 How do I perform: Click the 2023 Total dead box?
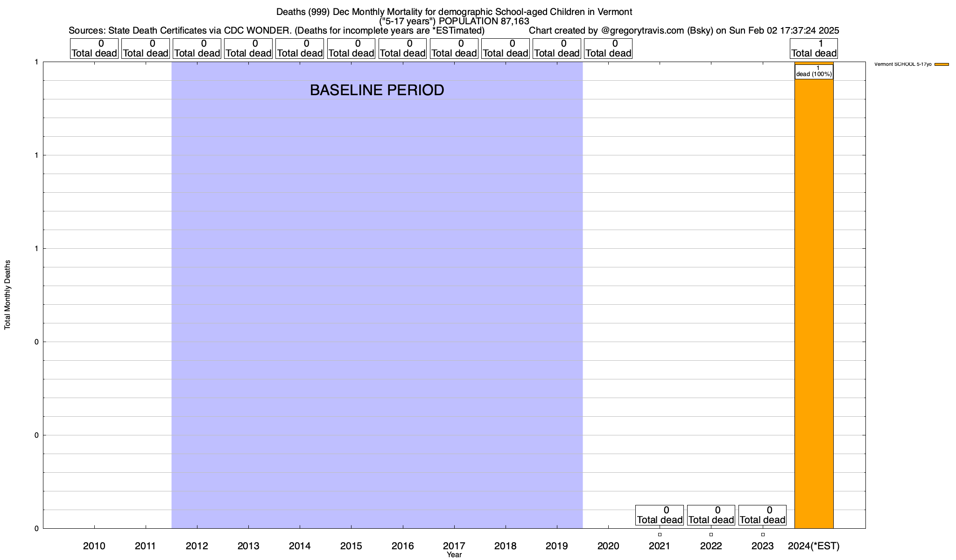[762, 515]
